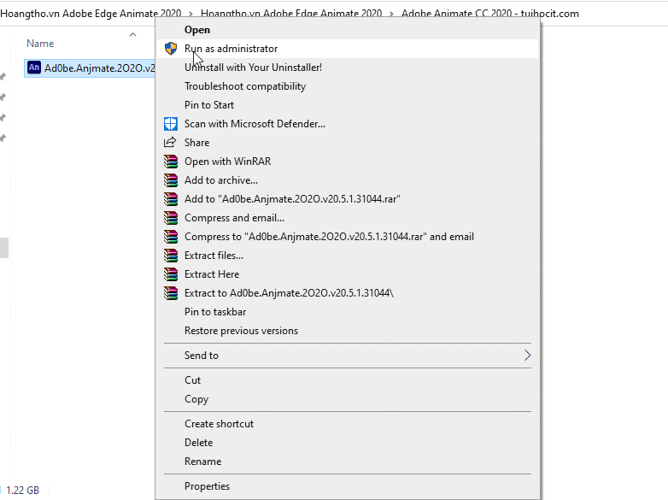Select the Ad0be.Anjmate.2O2O file
The image size is (668, 500).
90,68
